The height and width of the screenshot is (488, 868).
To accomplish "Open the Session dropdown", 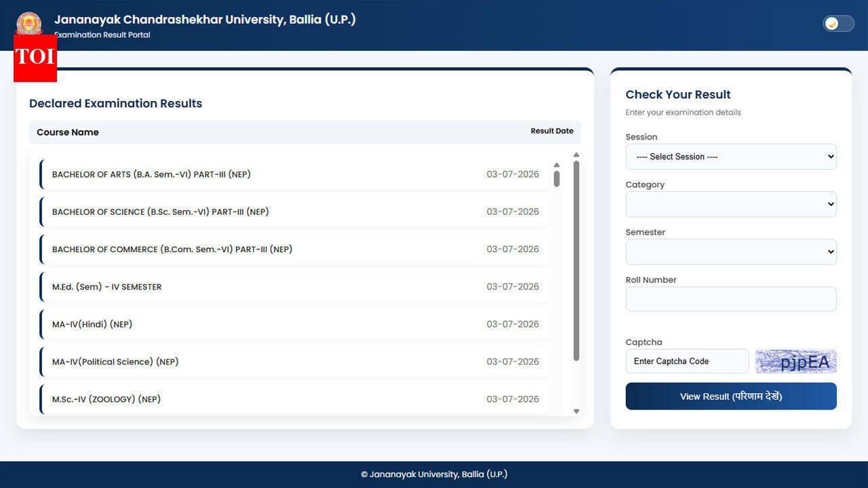I will click(x=731, y=157).
